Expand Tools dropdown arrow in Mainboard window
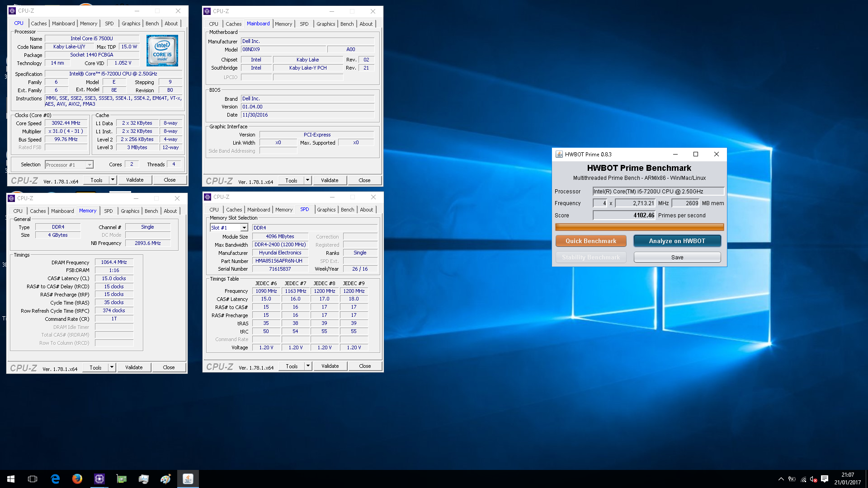 (308, 180)
